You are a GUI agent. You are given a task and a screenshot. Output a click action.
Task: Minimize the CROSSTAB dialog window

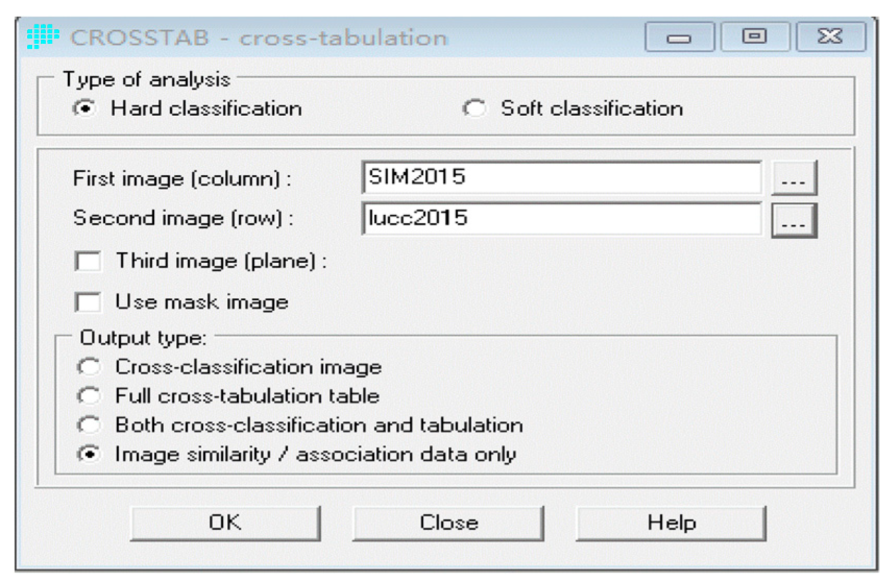click(679, 37)
